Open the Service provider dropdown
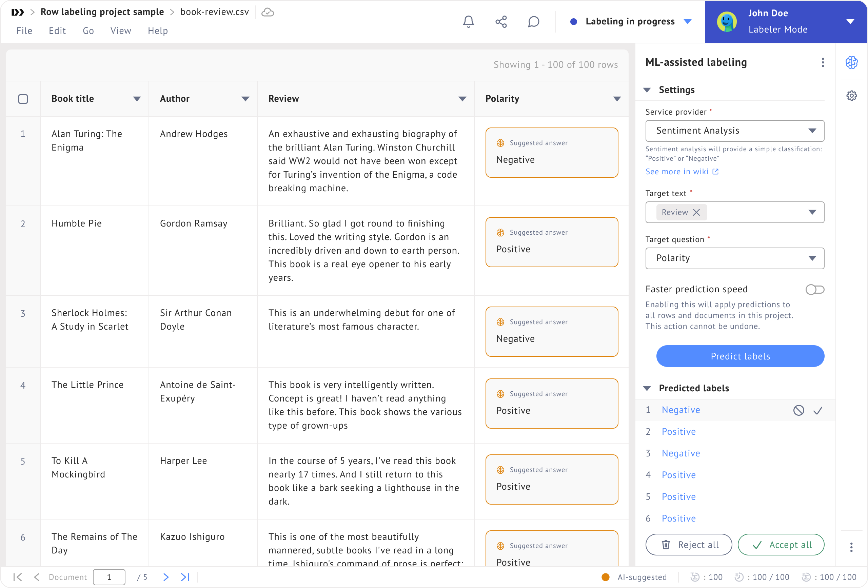The width and height of the screenshot is (868, 588). point(734,131)
